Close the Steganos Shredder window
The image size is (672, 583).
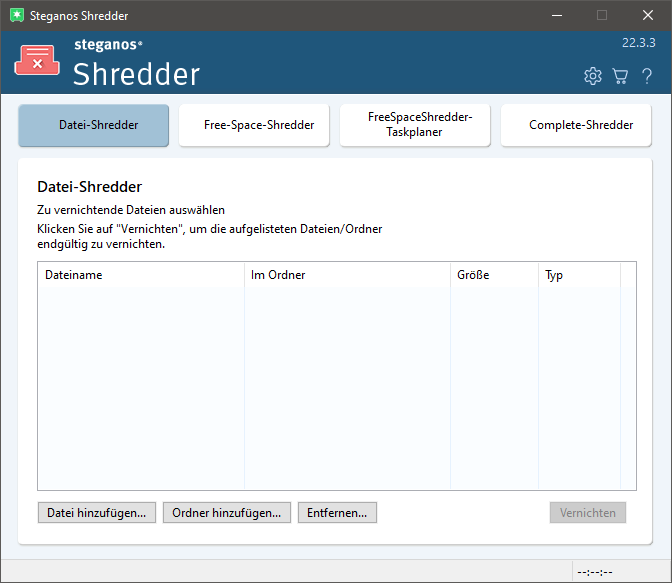click(648, 15)
